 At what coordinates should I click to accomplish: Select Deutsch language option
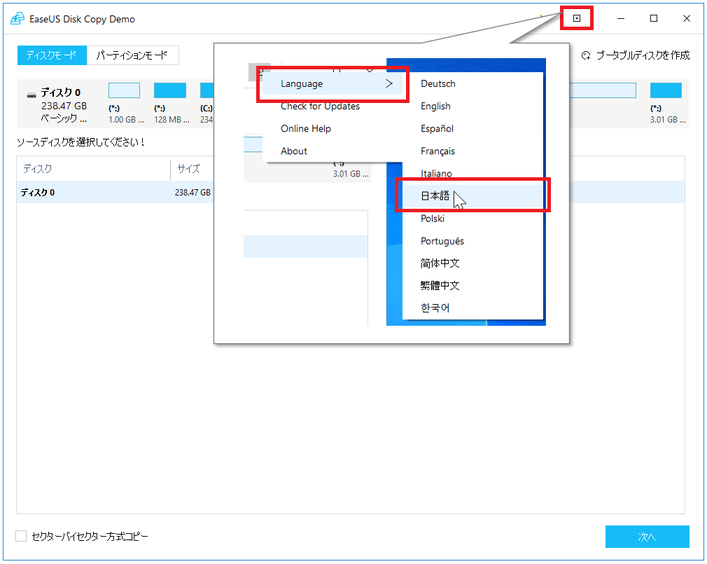click(438, 84)
